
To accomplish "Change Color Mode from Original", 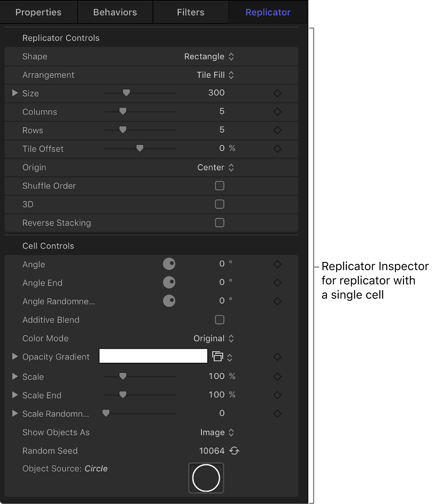I will tap(214, 338).
